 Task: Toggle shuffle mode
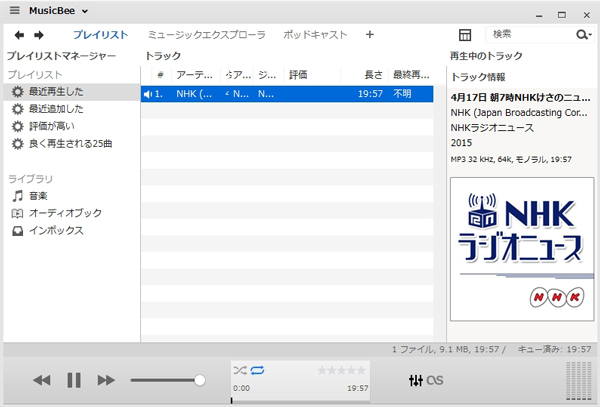pos(240,370)
